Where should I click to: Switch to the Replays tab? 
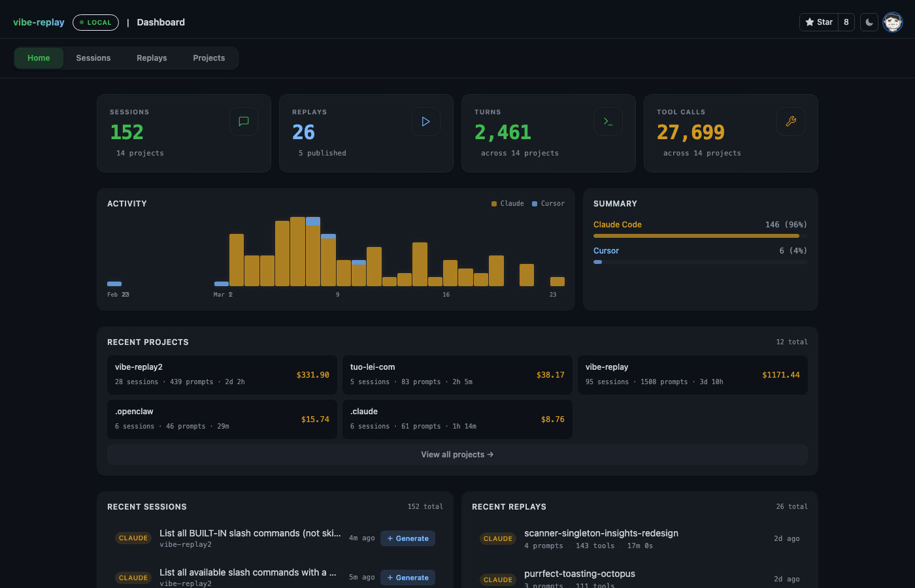151,57
